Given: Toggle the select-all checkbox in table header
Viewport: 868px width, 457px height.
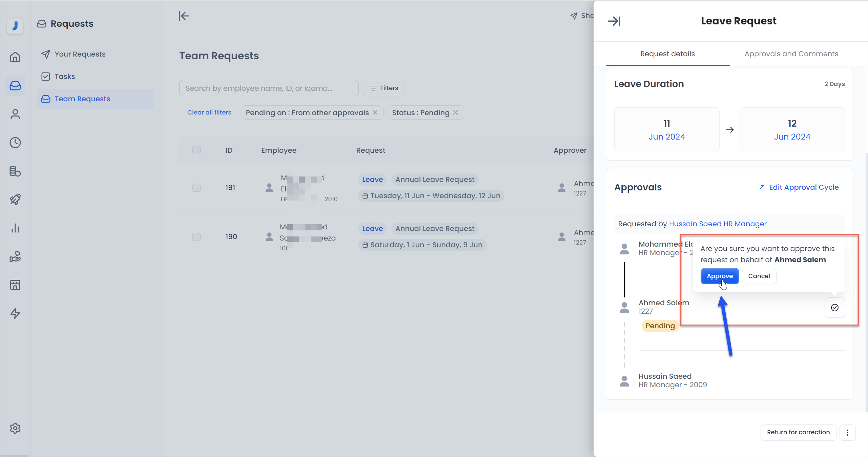Looking at the screenshot, I should tap(197, 150).
